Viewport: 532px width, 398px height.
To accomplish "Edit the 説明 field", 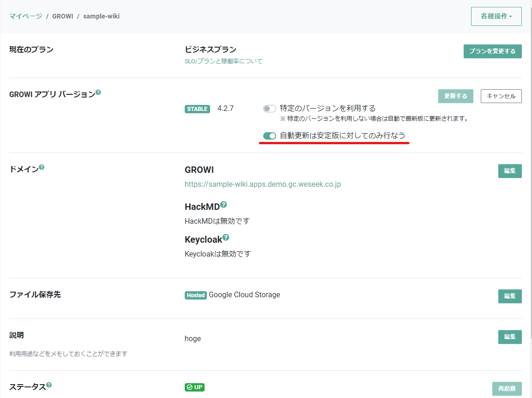I will 510,337.
